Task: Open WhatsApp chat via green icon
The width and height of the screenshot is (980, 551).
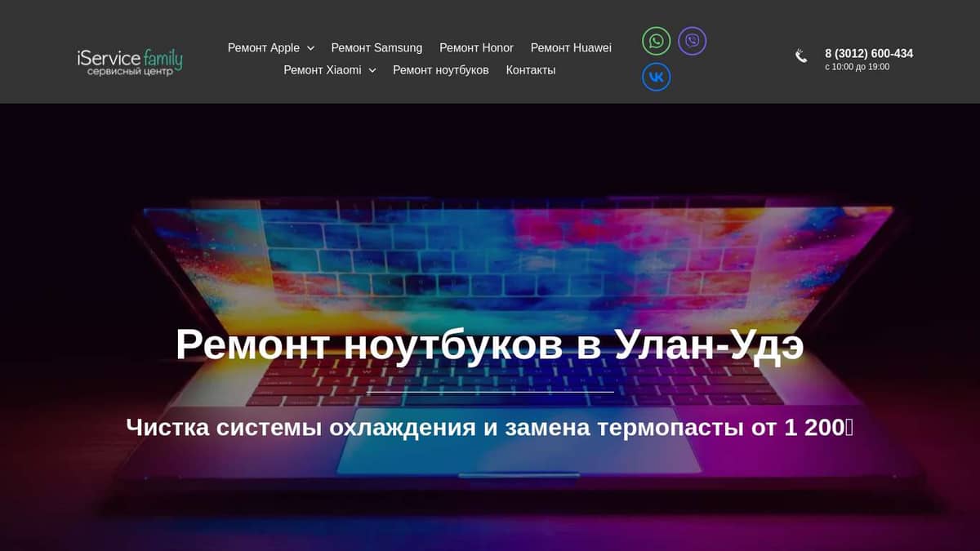Action: [x=656, y=41]
